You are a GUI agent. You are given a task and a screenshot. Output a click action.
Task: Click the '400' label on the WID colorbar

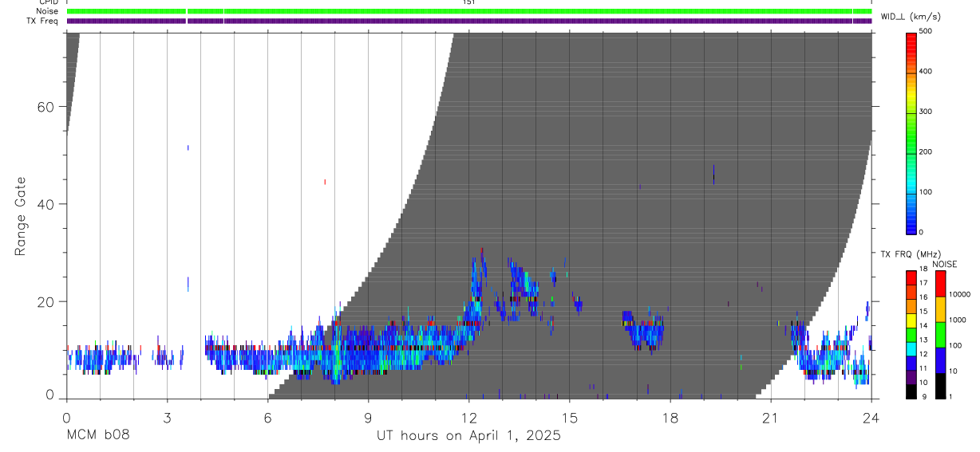coord(926,71)
